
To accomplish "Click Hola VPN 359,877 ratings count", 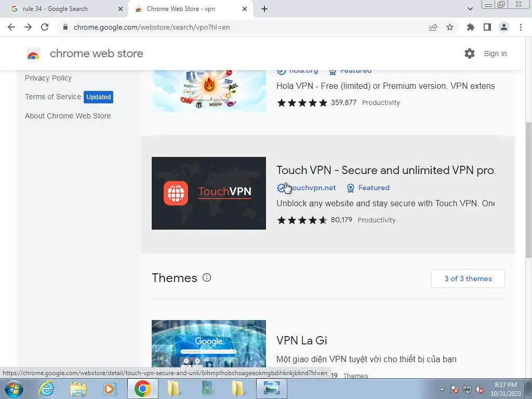I will [344, 102].
